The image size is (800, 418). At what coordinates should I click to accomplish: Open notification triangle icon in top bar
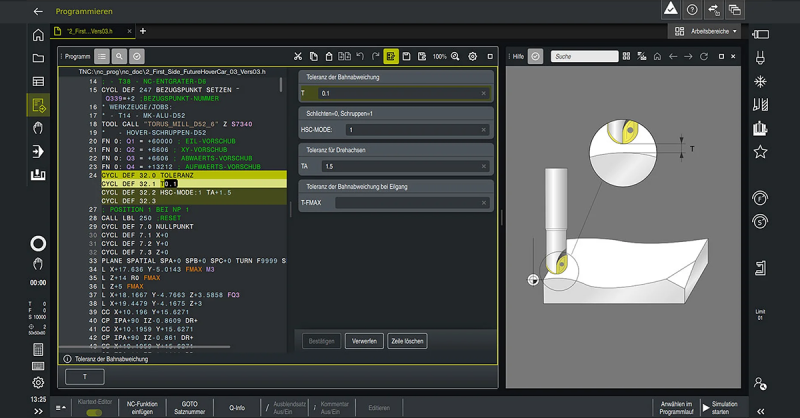[x=671, y=9]
